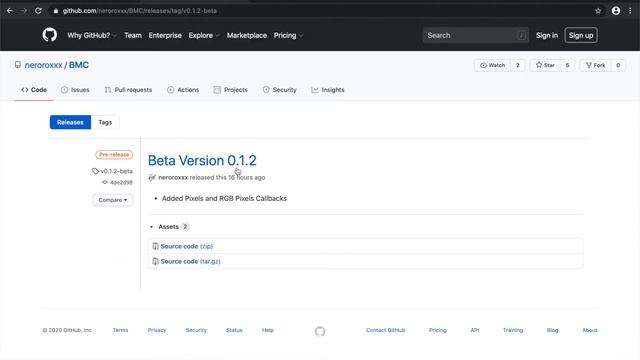Open footer Blog link
This screenshot has height=360, width=640.
click(552, 330)
